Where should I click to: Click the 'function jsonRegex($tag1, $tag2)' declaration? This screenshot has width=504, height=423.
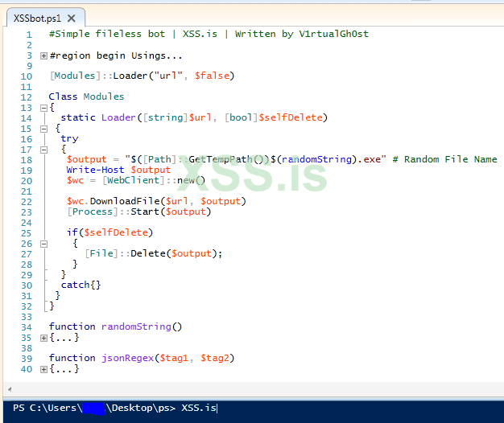142,358
